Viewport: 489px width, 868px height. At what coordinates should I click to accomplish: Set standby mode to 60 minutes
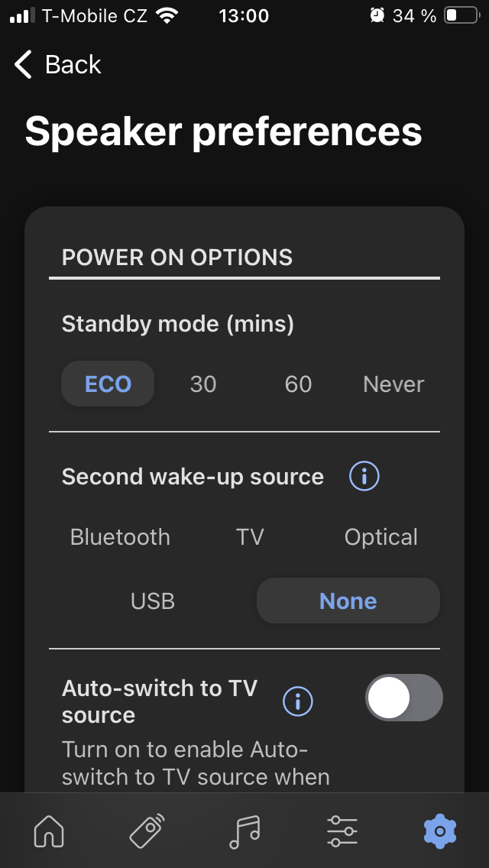[x=298, y=384]
